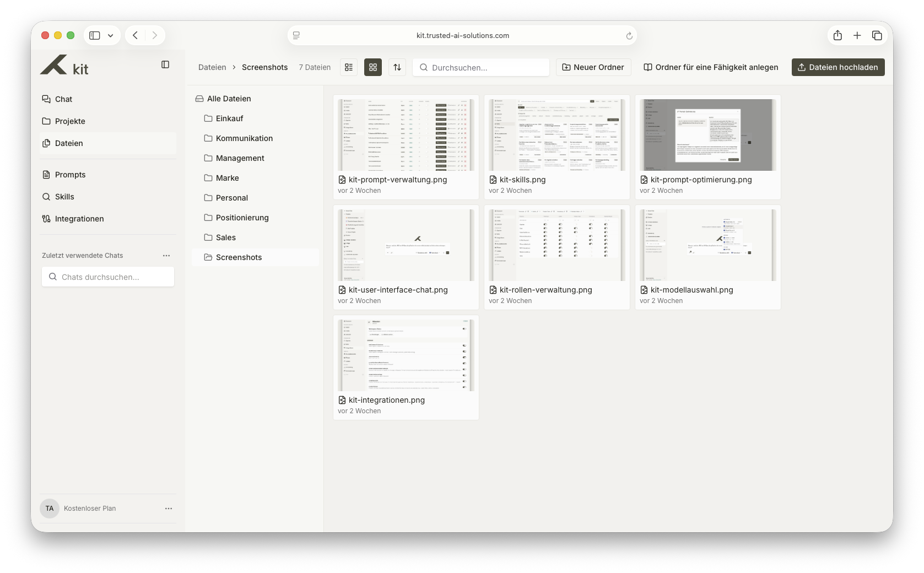Expand account menu for Kostenloser Plan
This screenshot has width=924, height=573.
point(169,509)
